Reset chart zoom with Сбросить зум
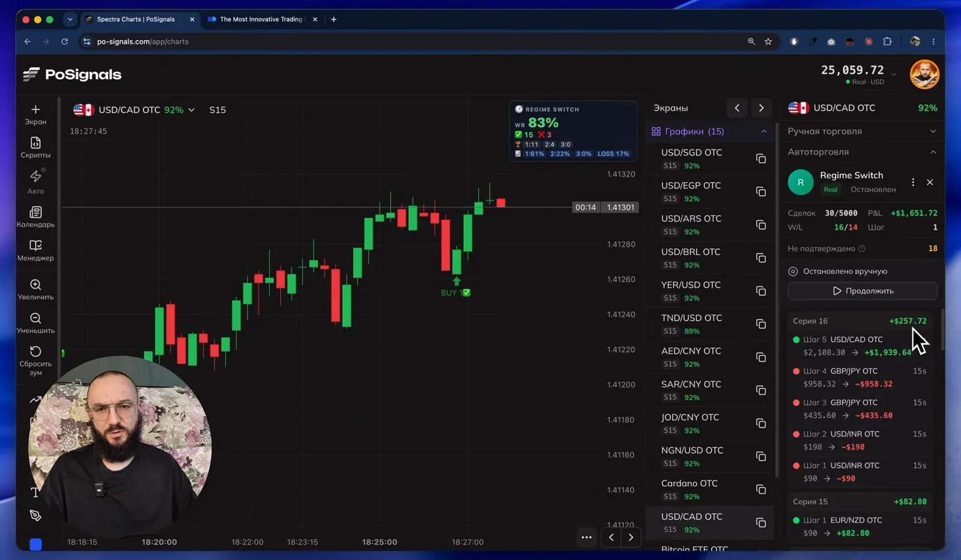961x560 pixels. pyautogui.click(x=35, y=360)
